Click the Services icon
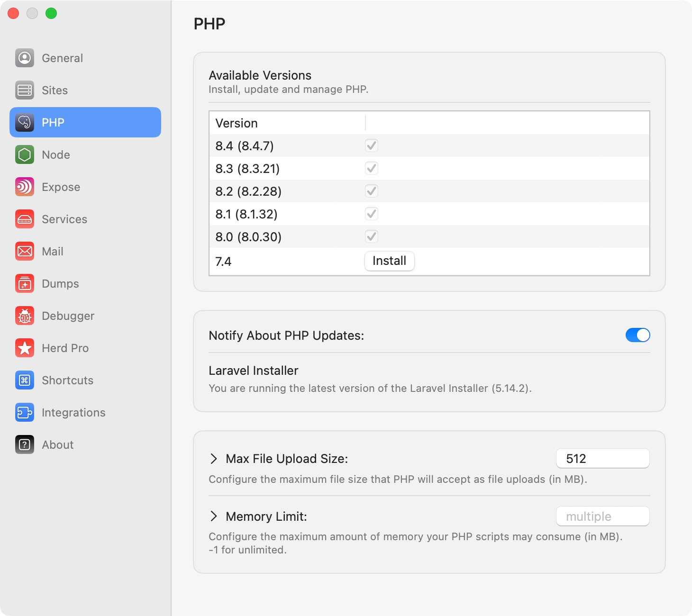The width and height of the screenshot is (692, 616). point(25,219)
